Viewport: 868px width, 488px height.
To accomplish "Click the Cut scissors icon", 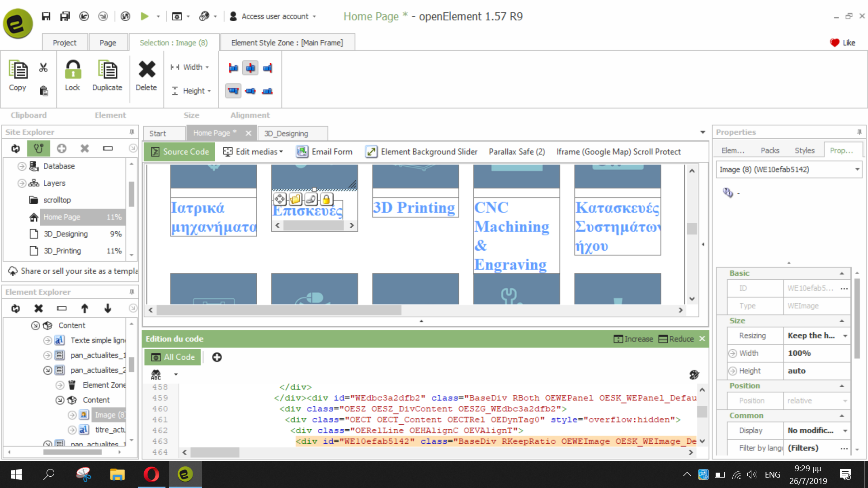I will click(43, 68).
